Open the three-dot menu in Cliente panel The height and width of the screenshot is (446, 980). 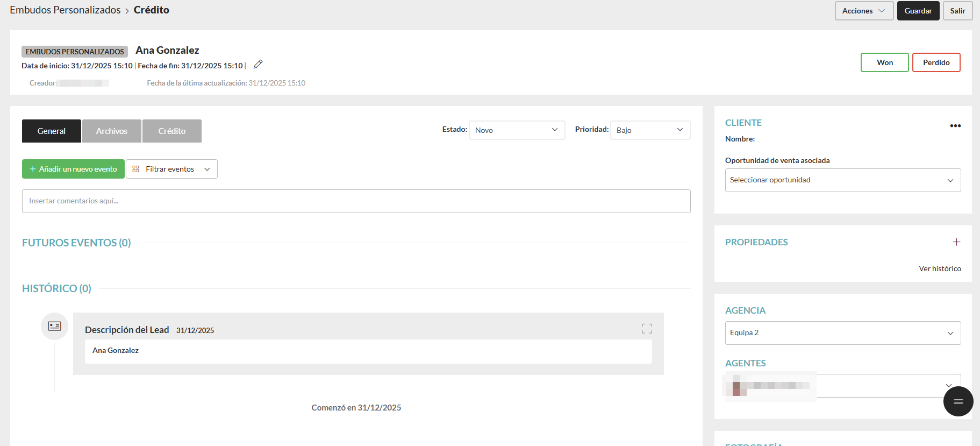(955, 126)
